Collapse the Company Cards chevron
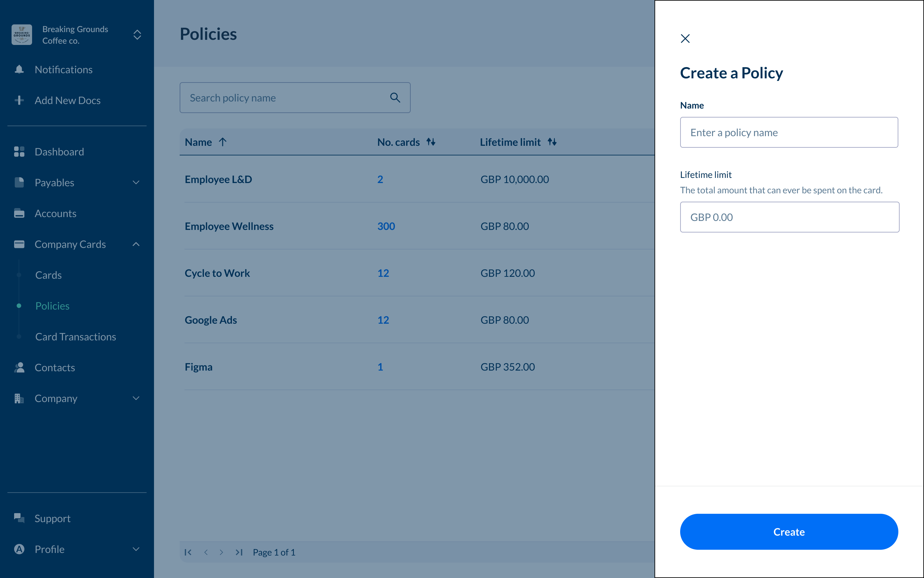 (136, 244)
